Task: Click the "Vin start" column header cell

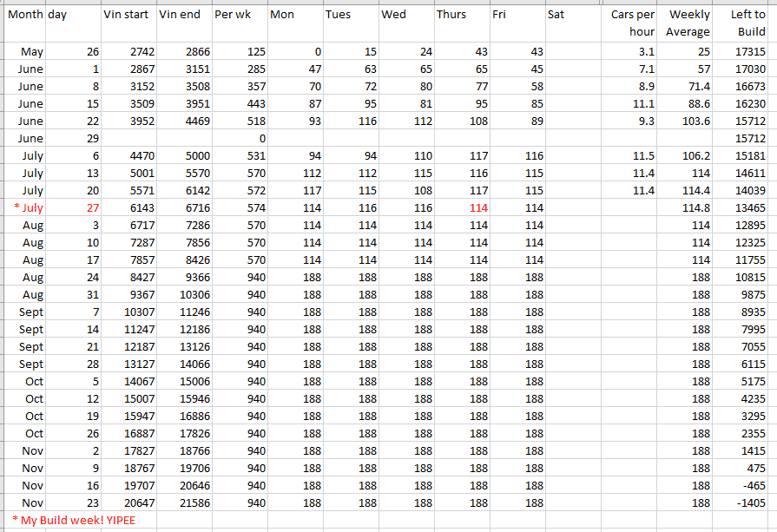Action: [x=128, y=15]
